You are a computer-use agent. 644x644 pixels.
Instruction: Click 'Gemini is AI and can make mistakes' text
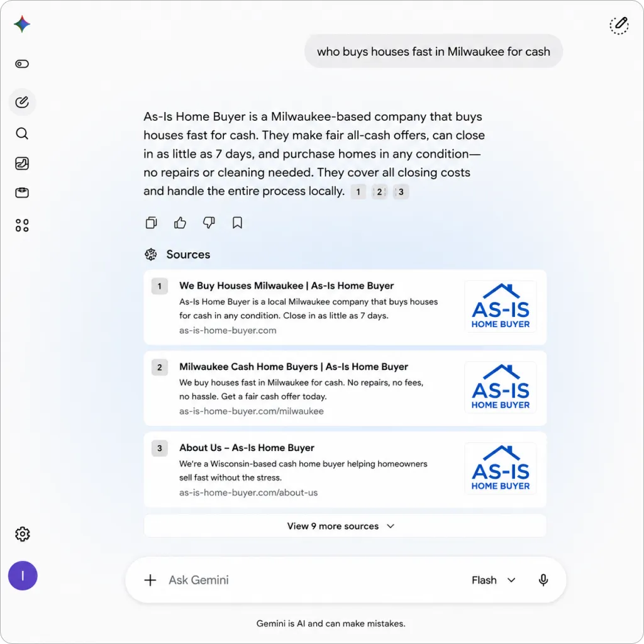(331, 623)
